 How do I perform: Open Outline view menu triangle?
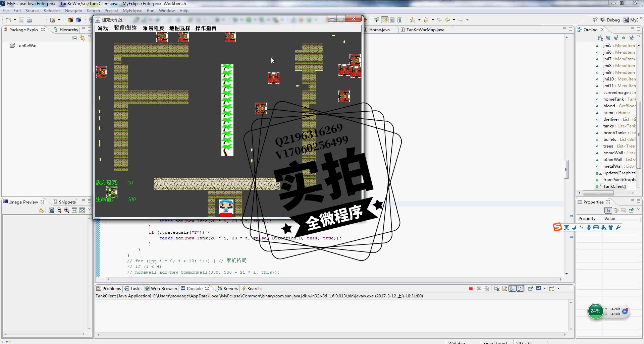[x=639, y=37]
